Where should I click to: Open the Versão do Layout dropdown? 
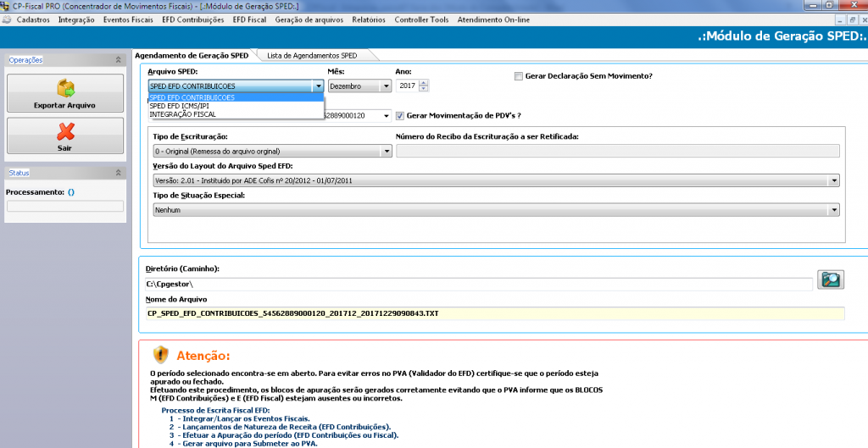[x=834, y=180]
